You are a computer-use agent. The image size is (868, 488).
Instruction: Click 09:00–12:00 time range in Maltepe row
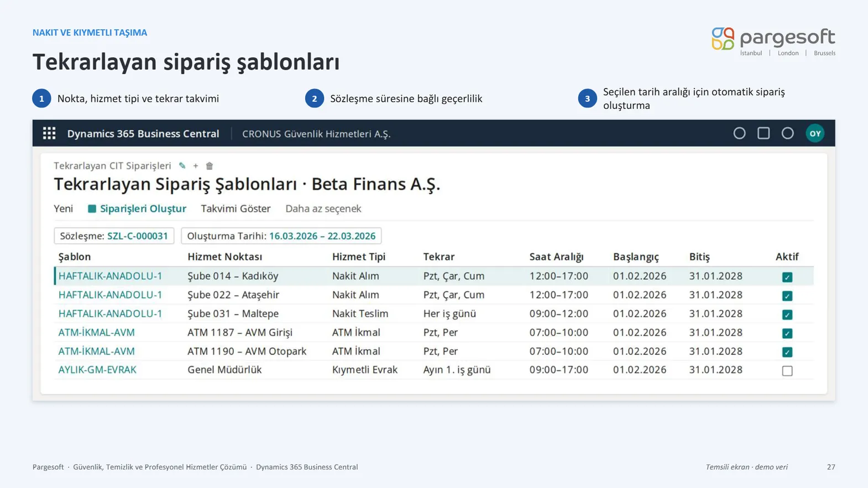(x=559, y=313)
